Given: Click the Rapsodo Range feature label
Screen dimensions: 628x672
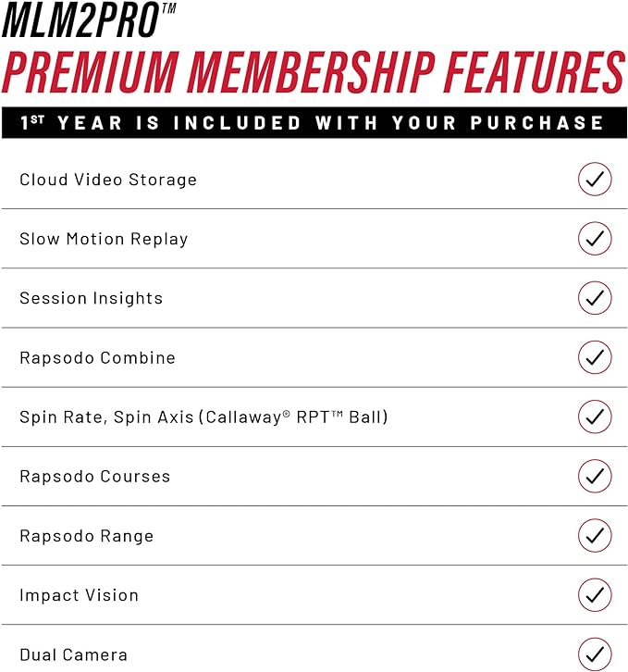Looking at the screenshot, I should tap(86, 536).
